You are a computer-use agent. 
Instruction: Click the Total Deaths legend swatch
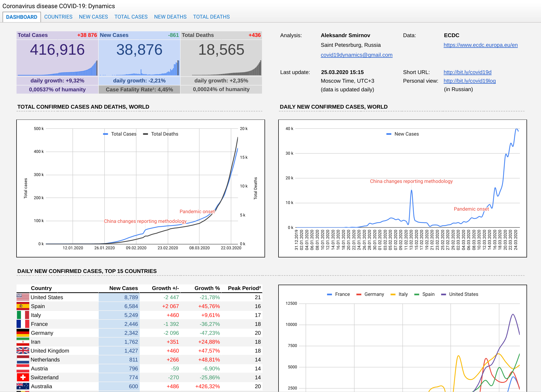tap(145, 134)
